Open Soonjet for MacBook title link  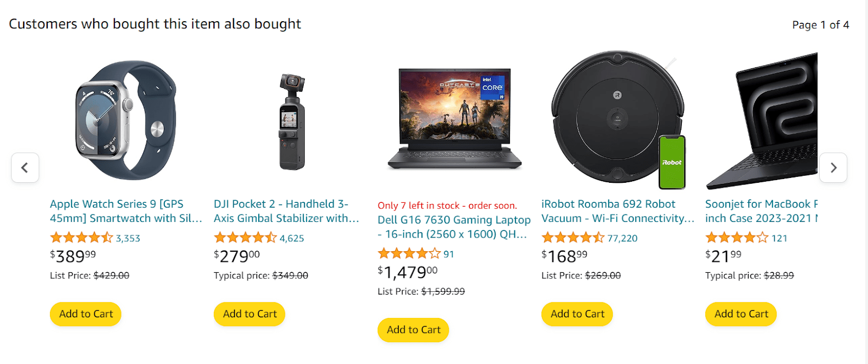[x=761, y=211]
